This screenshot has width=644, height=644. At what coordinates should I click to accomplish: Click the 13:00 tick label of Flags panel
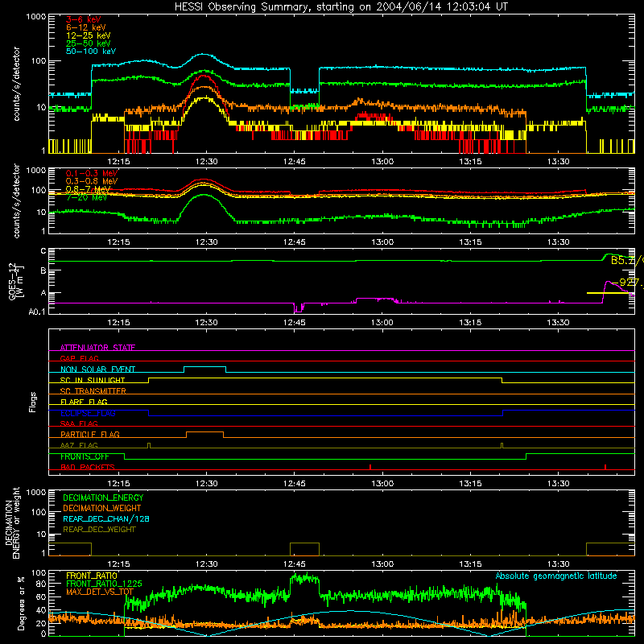[x=382, y=484]
